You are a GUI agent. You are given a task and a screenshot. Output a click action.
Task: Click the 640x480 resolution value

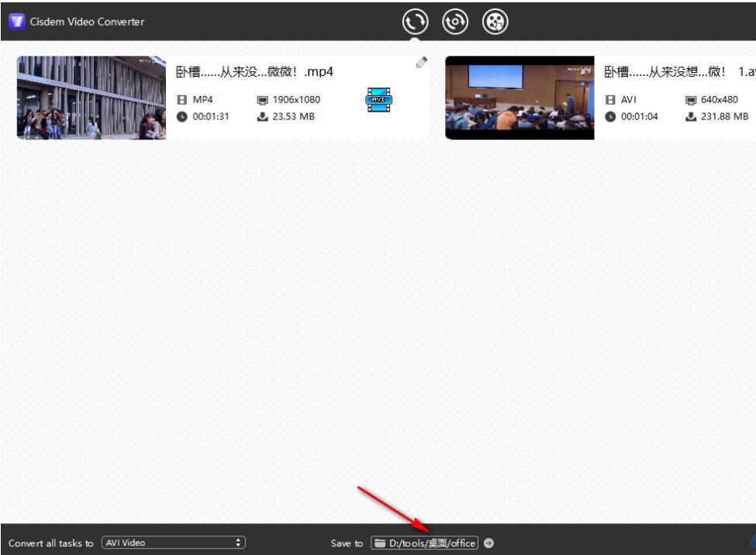pos(720,100)
